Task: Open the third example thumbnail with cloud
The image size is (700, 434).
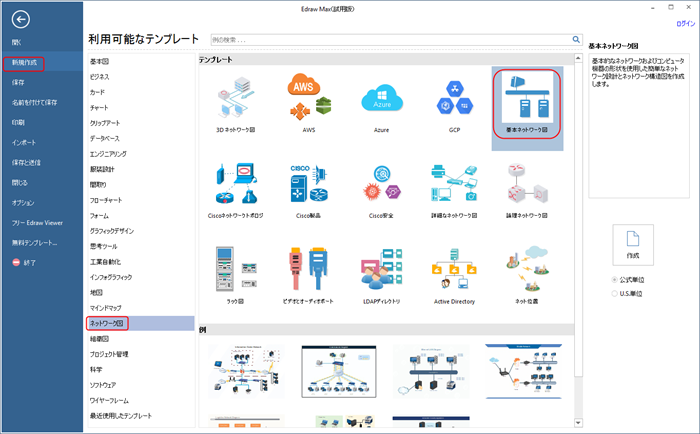Action: (431, 371)
